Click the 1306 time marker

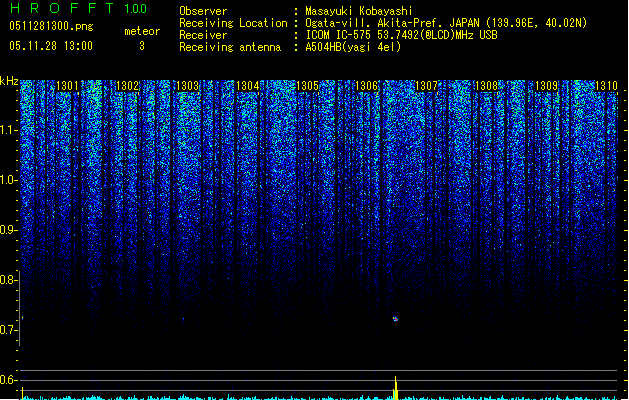[x=367, y=86]
